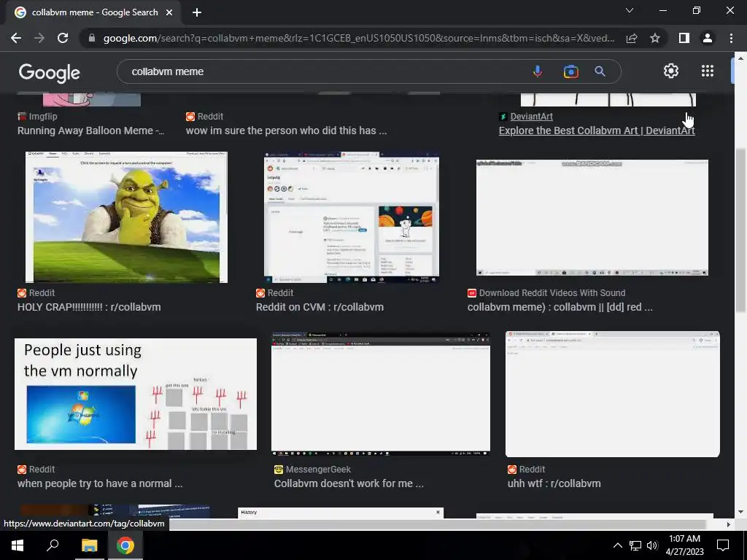Bookmark this page with the star icon
The width and height of the screenshot is (747, 560).
[x=655, y=38]
